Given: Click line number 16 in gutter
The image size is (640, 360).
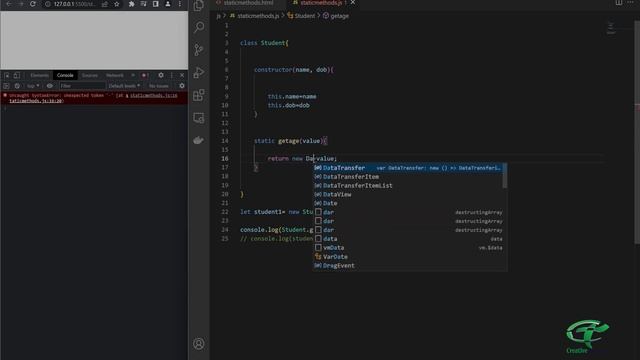Looking at the screenshot, I should click(225, 158).
